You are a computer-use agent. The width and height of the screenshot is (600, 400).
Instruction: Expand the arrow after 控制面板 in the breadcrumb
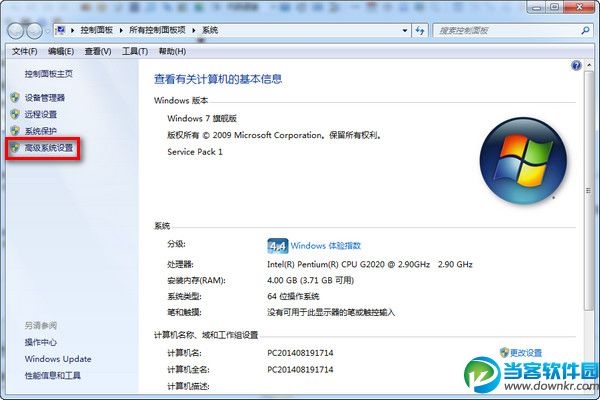121,31
